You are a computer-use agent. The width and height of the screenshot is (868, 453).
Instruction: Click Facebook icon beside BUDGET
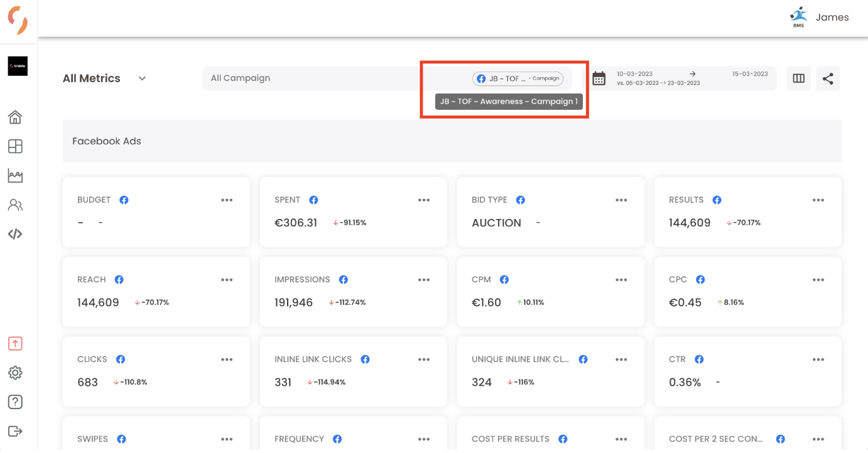pyautogui.click(x=124, y=200)
